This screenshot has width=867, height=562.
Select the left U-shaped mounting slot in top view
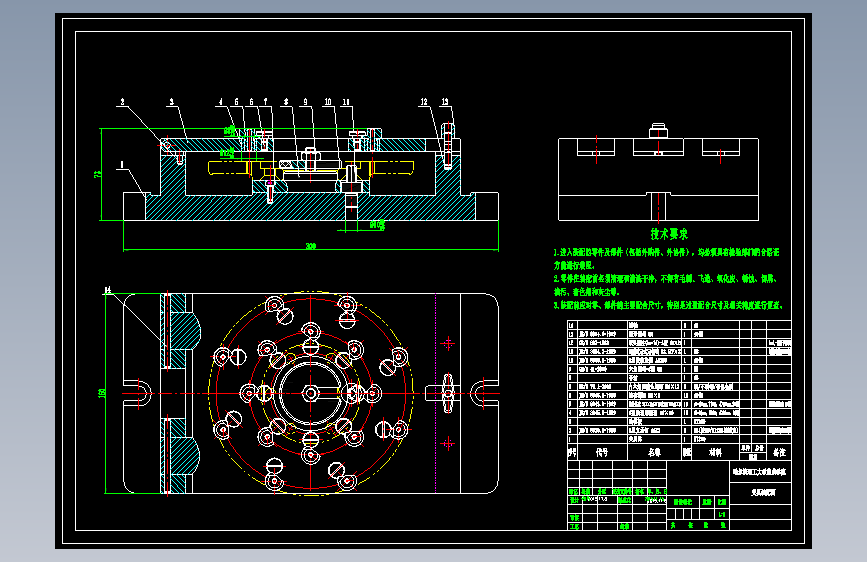tap(138, 393)
